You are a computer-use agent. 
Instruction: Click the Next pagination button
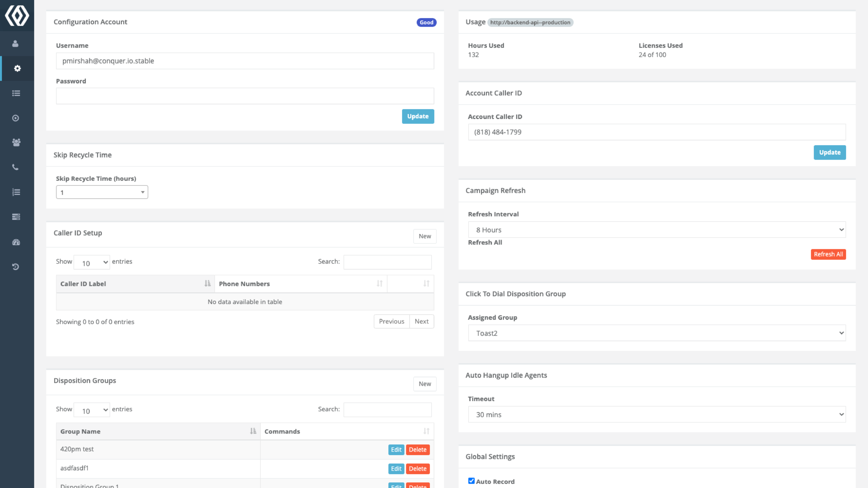click(x=421, y=321)
